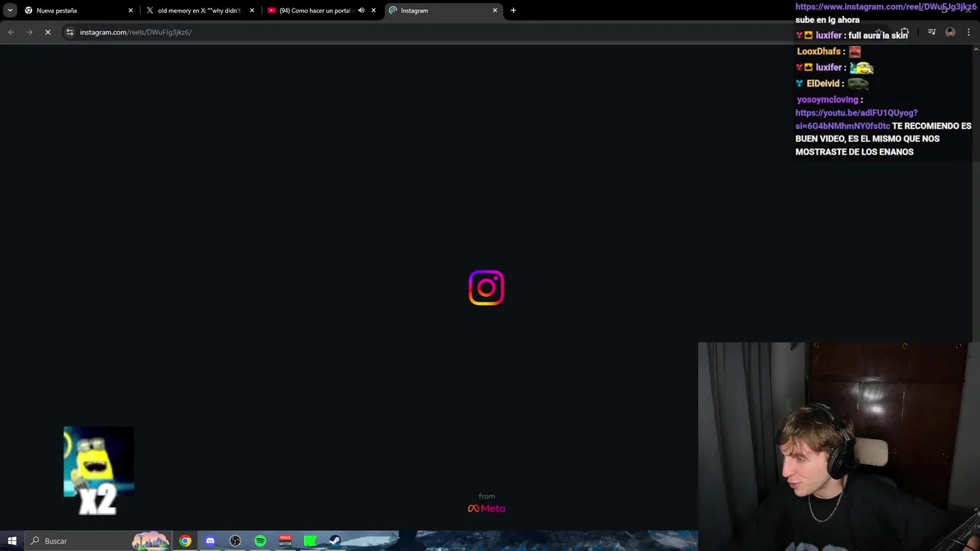The width and height of the screenshot is (980, 551).
Task: Open Discord from taskbar
Action: (x=211, y=541)
